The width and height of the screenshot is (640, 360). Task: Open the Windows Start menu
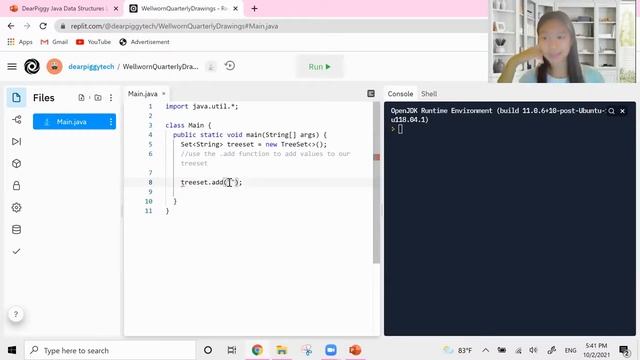coord(12,350)
